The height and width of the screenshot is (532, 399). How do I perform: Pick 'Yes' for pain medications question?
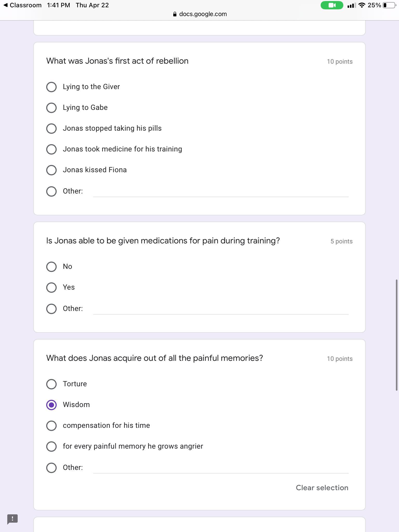51,288
